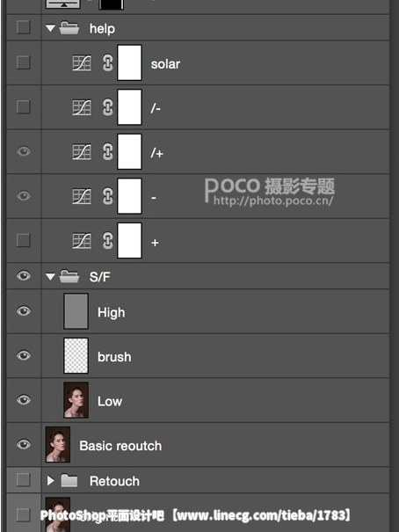This screenshot has height=532, width=399.
Task: Click the Retouch group folder icon
Action: (69, 481)
